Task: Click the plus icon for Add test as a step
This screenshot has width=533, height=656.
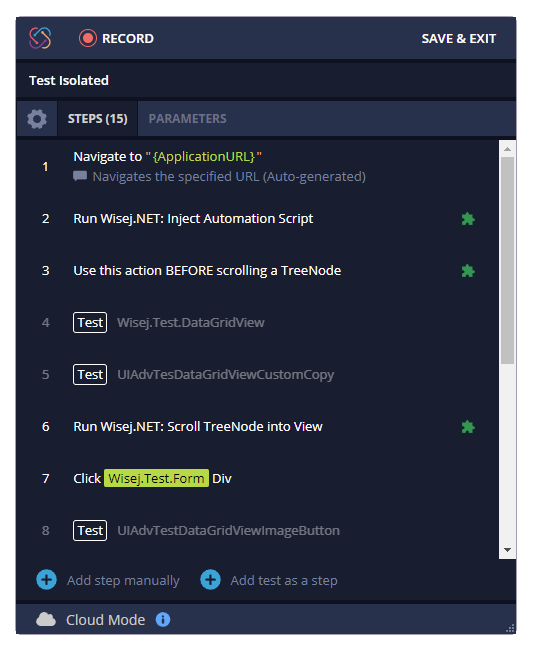Action: coord(210,580)
